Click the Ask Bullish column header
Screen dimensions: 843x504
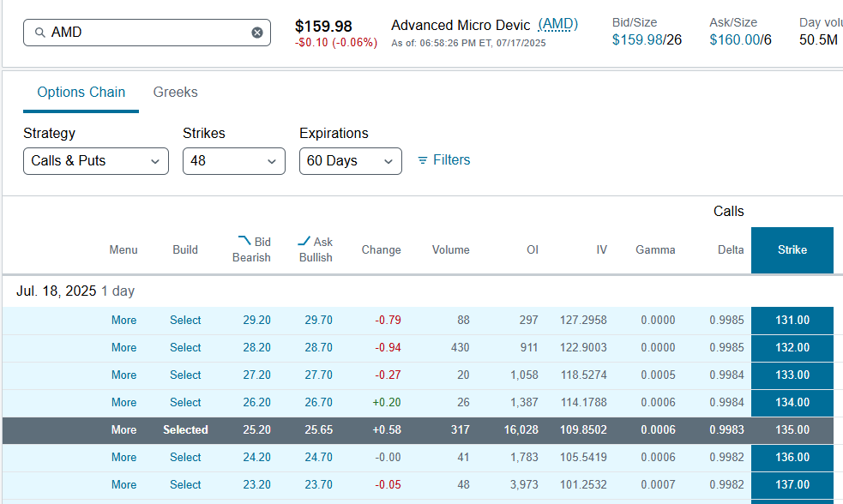coord(316,249)
